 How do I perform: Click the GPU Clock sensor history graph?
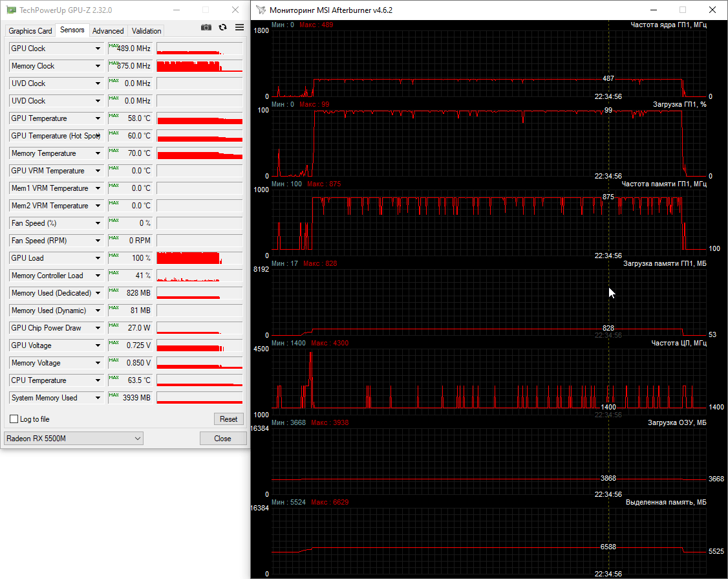point(200,49)
